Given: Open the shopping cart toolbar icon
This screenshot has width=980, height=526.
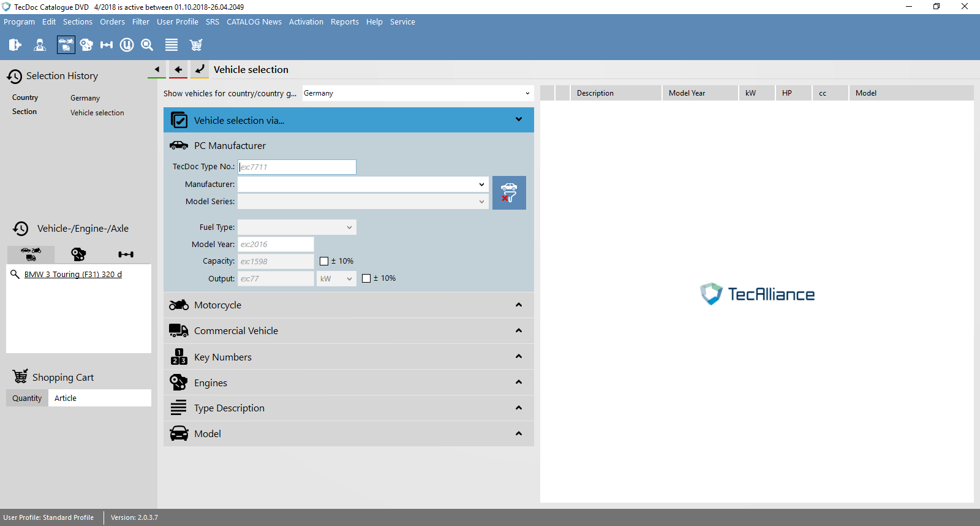Looking at the screenshot, I should pos(196,45).
